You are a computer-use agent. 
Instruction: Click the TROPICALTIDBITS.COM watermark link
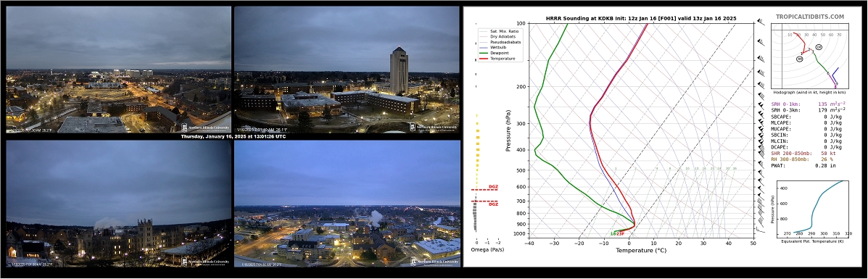click(809, 17)
